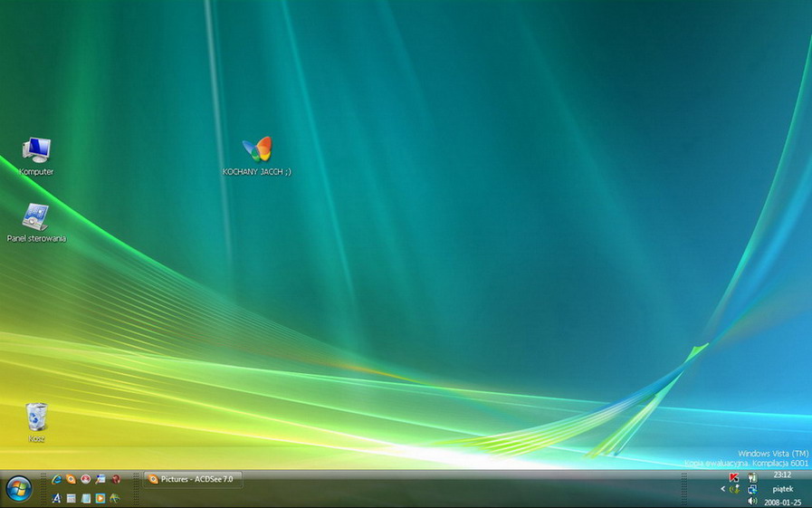Open the dark red round Quick Launch icon
This screenshot has height=508, width=812.
click(116, 480)
